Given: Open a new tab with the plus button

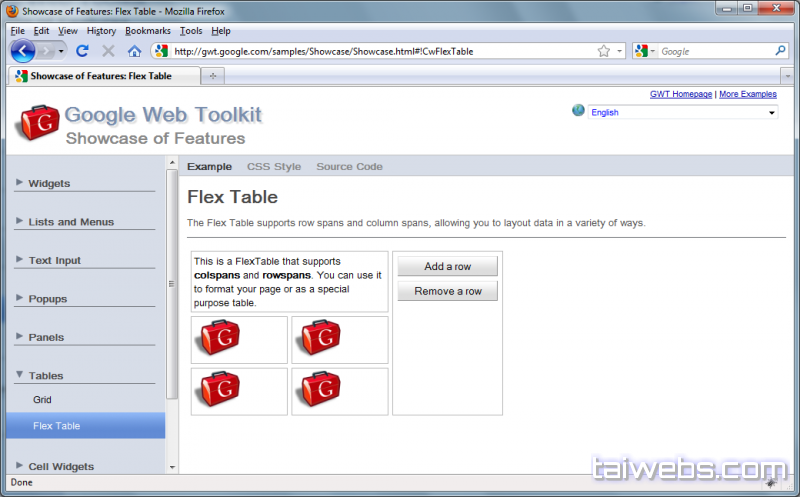Looking at the screenshot, I should 213,76.
